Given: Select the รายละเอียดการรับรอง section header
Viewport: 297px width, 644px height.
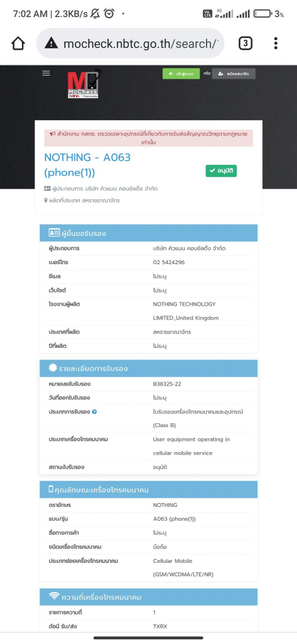Looking at the screenshot, I should pos(148,369).
